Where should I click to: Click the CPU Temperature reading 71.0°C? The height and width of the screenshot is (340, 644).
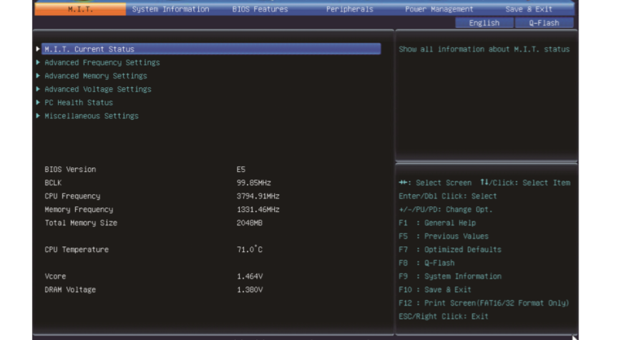point(250,250)
